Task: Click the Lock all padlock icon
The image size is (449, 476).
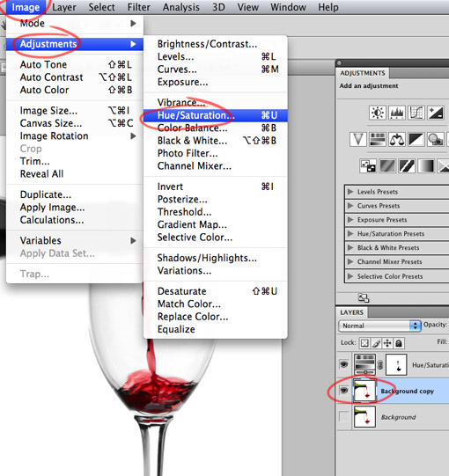Action: tap(399, 343)
